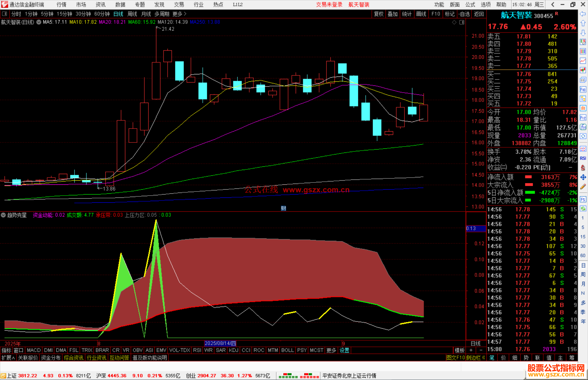Click the RSI icon in right sidebar
This screenshot has width=588, height=380.
[583, 158]
